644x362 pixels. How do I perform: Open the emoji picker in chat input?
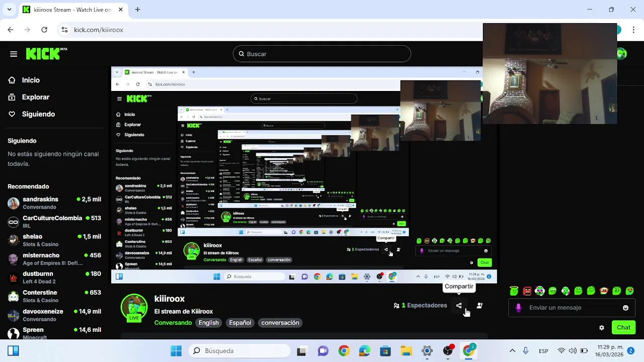tap(625, 308)
